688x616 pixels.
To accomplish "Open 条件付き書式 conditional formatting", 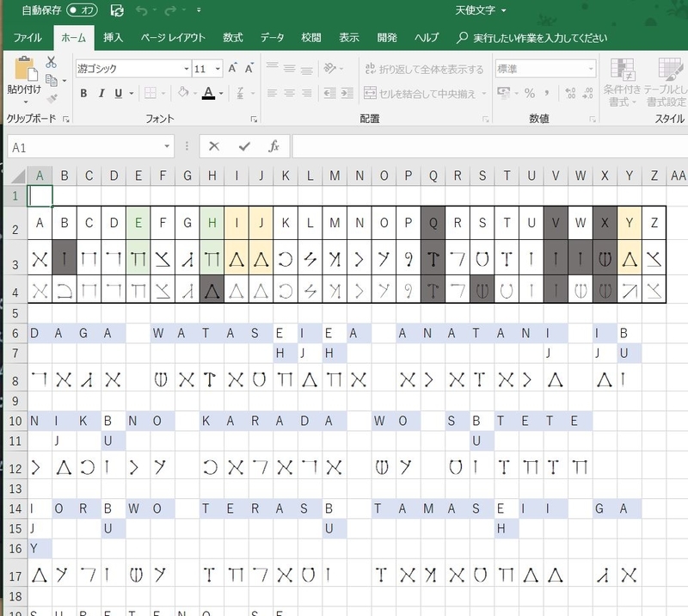I will [622, 82].
